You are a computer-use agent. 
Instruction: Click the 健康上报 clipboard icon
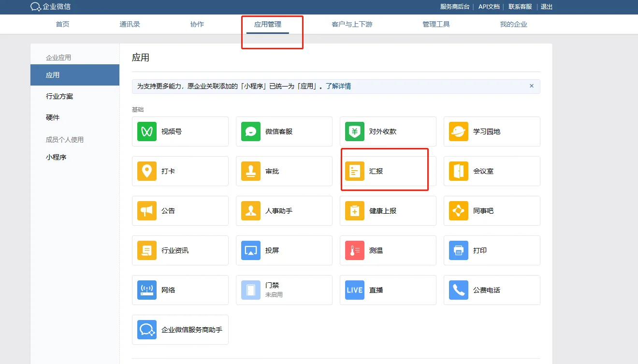tap(355, 211)
